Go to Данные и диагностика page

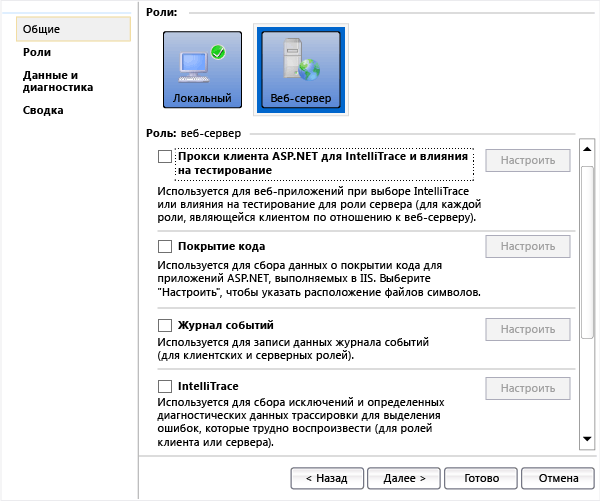(x=58, y=81)
